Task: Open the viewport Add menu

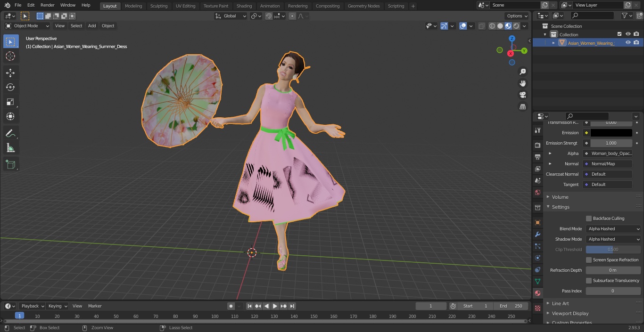Action: point(92,26)
